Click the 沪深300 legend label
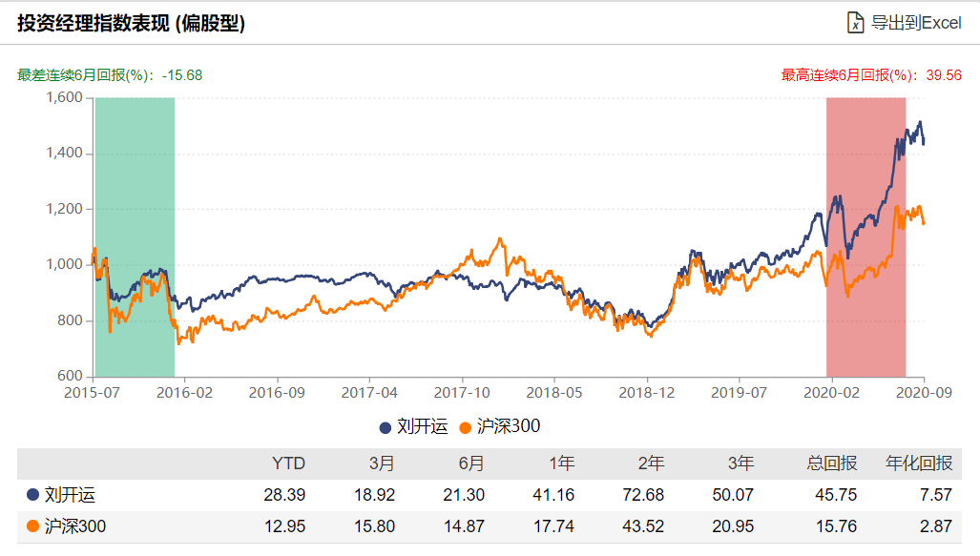This screenshot has width=980, height=556. click(x=508, y=426)
